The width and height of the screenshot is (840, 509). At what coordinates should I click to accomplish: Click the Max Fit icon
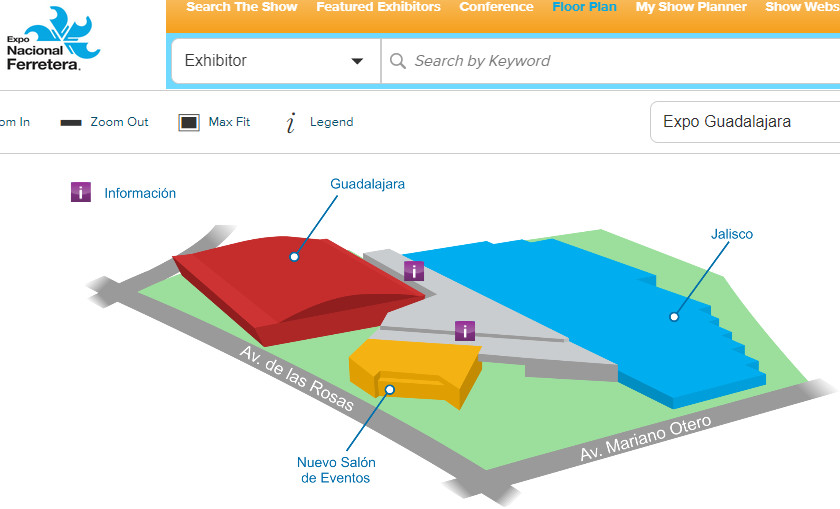coord(189,123)
